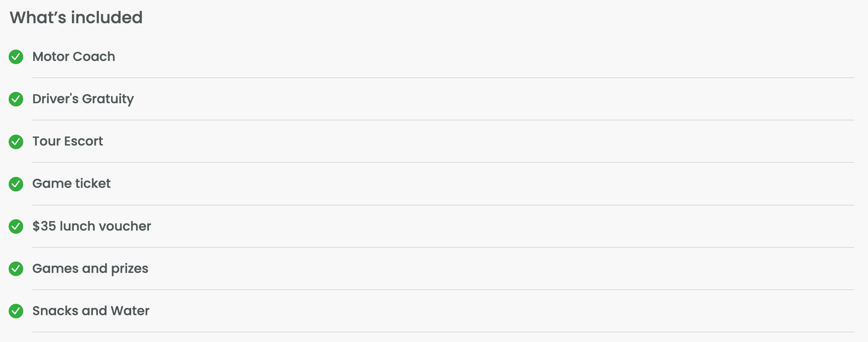Select the Snacks and Water text
The image size is (868, 342).
(x=91, y=311)
